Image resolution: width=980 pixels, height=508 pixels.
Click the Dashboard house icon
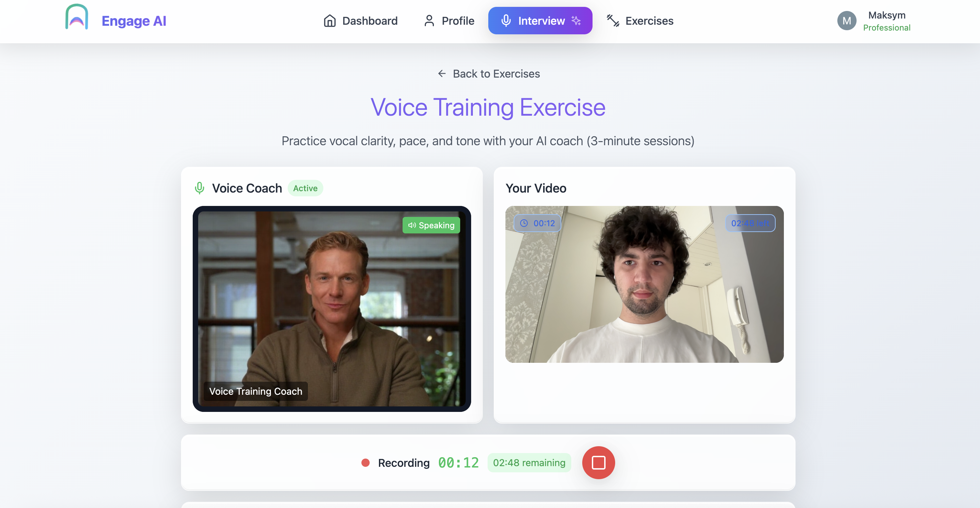330,21
